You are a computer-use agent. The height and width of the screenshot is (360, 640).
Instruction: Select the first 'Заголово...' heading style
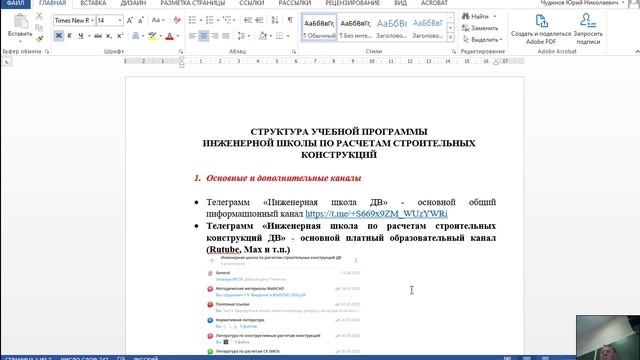(391, 28)
